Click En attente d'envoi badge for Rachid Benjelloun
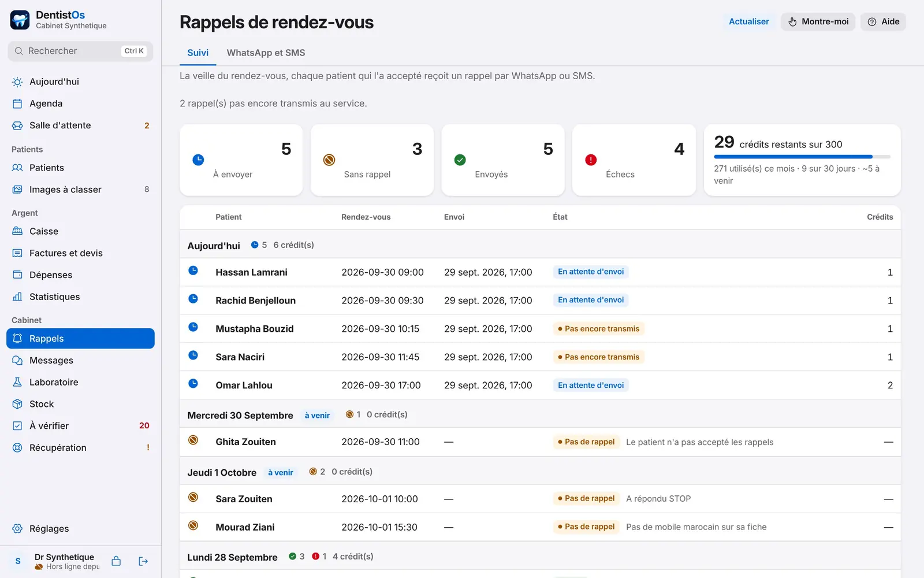 (x=590, y=300)
